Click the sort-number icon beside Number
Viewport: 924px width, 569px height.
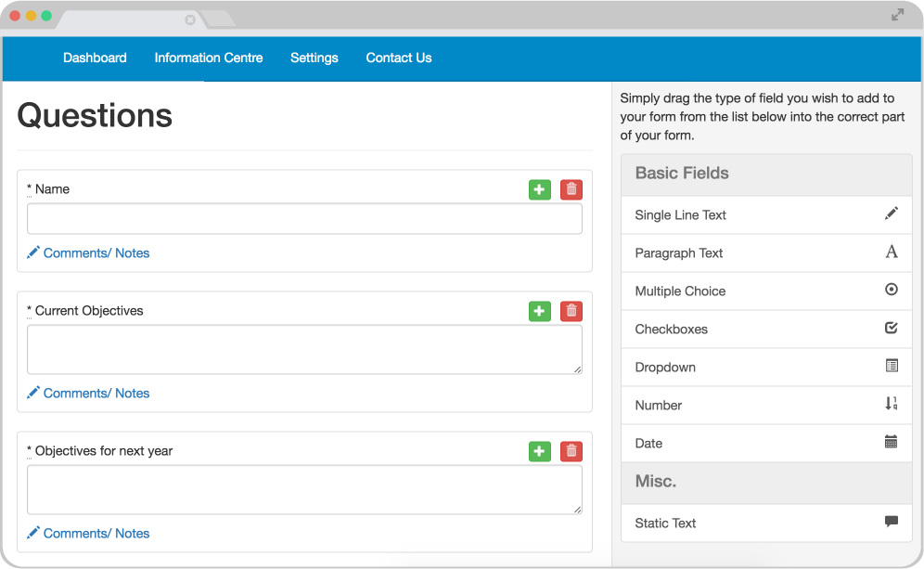pyautogui.click(x=891, y=403)
